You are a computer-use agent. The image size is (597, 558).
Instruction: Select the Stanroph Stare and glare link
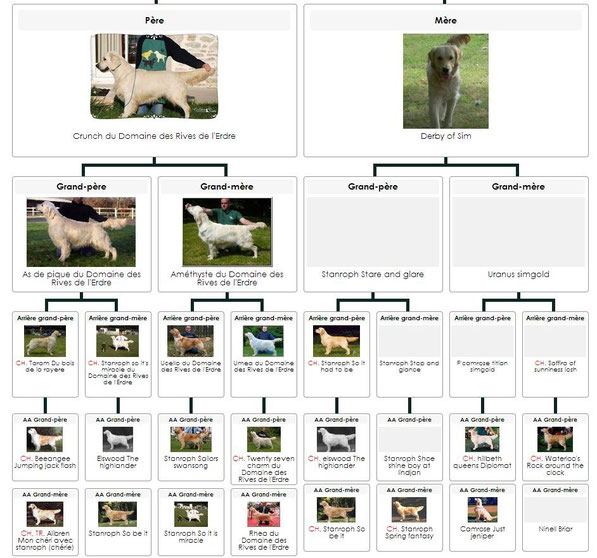[372, 274]
